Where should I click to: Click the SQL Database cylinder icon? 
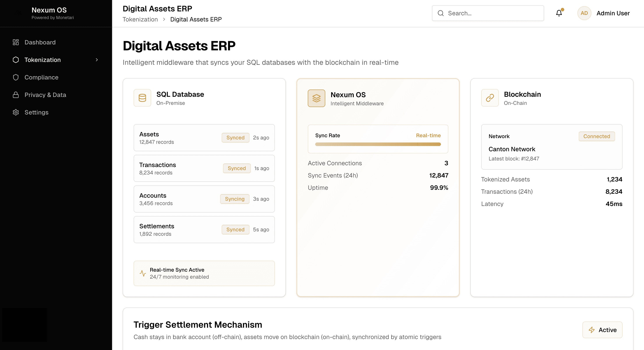coord(142,98)
